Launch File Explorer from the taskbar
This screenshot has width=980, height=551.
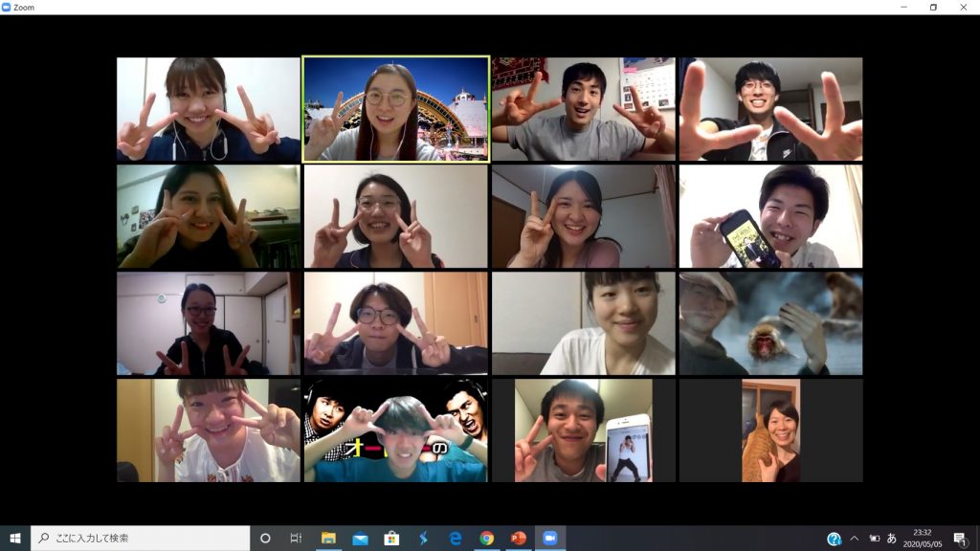coord(328,538)
